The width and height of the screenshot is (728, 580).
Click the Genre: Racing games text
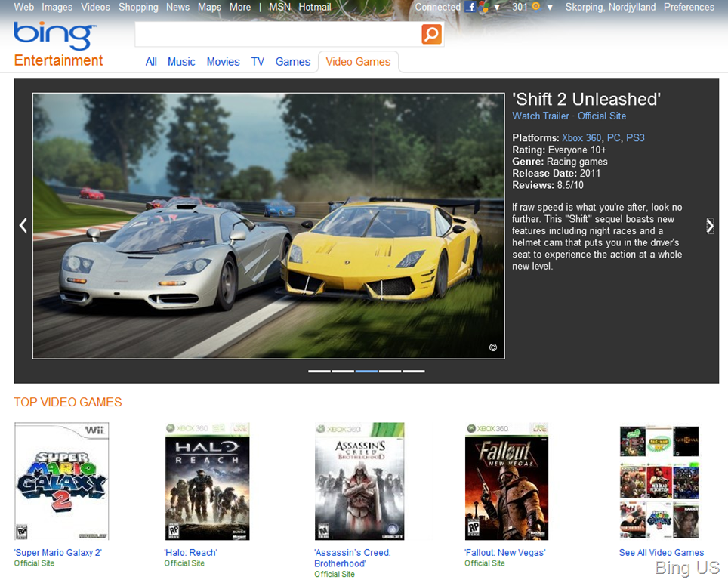(x=560, y=162)
